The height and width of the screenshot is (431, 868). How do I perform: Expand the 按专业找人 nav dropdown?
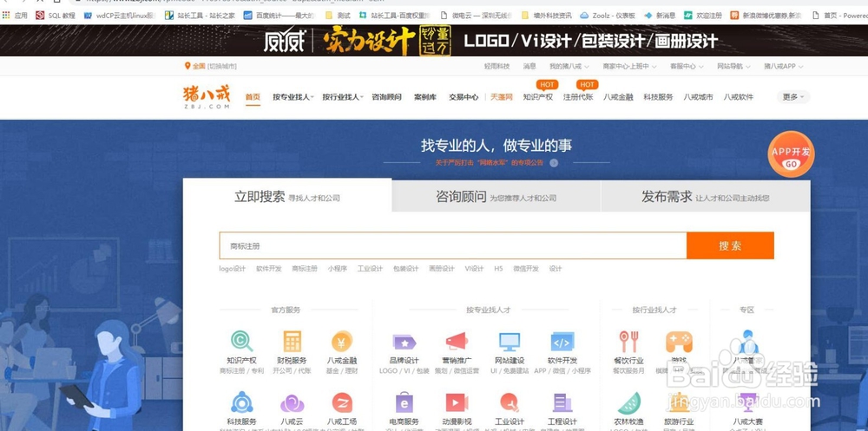coord(293,97)
